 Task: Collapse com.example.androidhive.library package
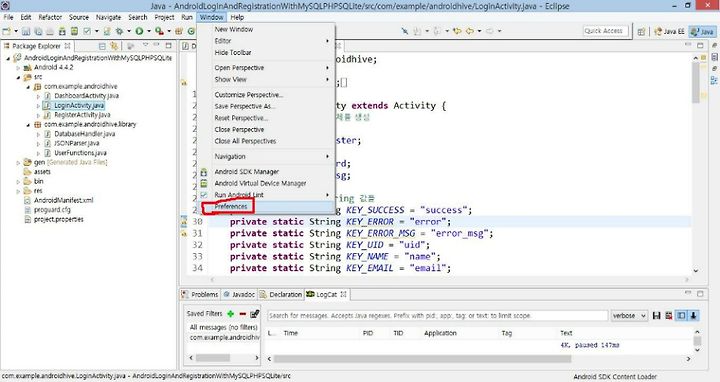28,124
